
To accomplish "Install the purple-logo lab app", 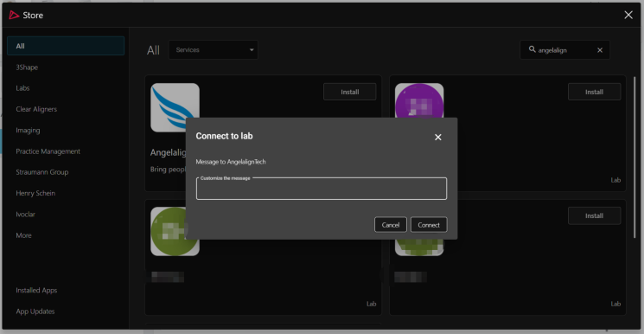I will pyautogui.click(x=594, y=92).
